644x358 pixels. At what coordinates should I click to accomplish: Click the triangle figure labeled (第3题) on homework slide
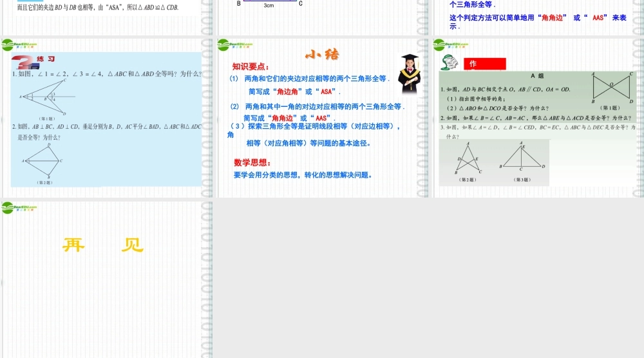click(522, 156)
